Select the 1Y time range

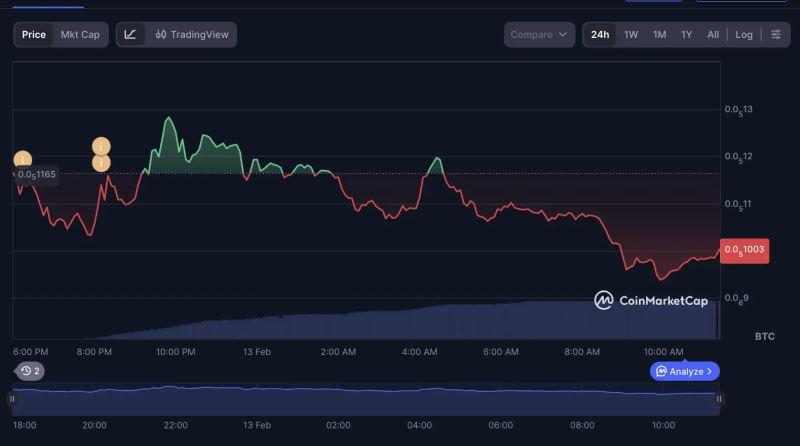(x=687, y=35)
